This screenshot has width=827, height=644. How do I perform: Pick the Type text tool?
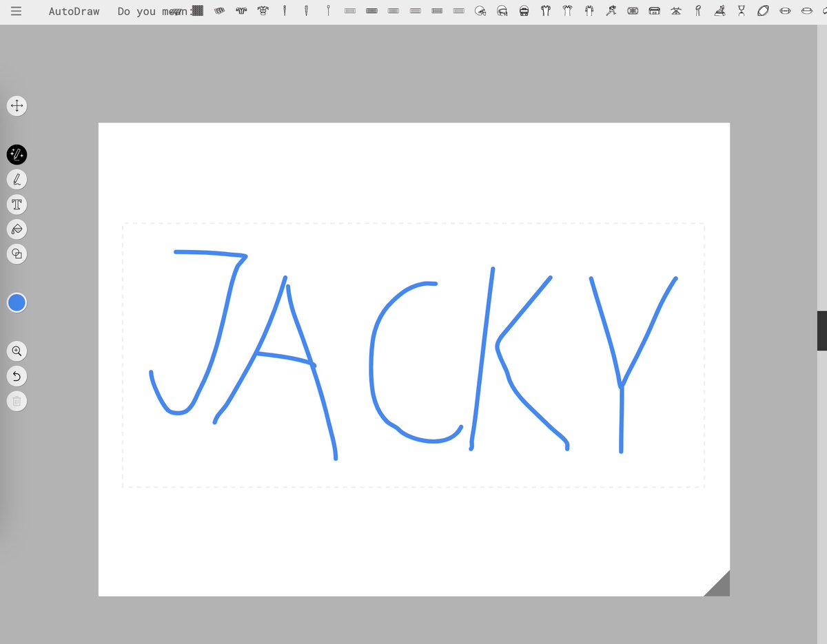click(17, 205)
